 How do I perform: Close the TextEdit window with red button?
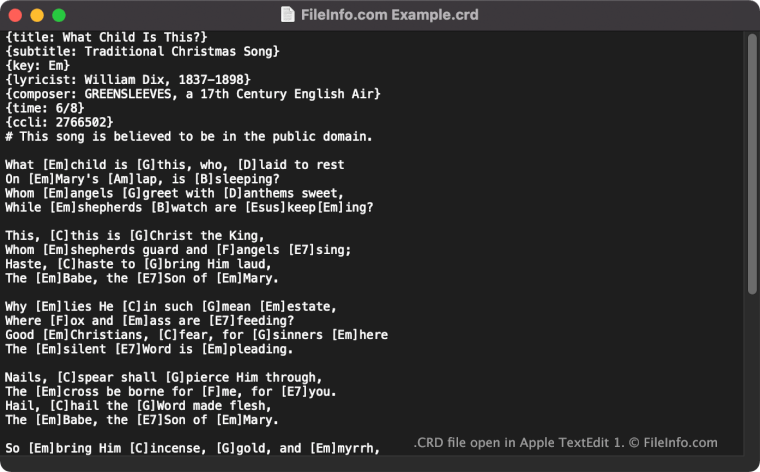coord(16,16)
